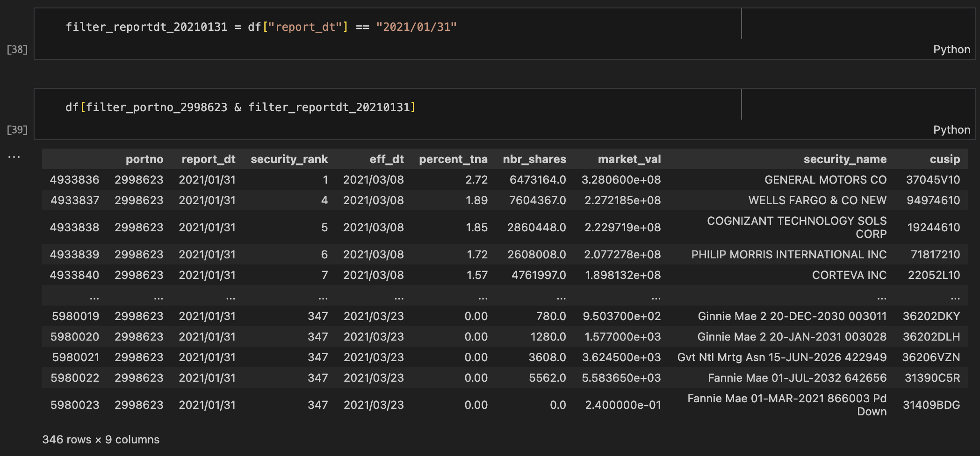Click cusip value 94974610

click(x=933, y=200)
